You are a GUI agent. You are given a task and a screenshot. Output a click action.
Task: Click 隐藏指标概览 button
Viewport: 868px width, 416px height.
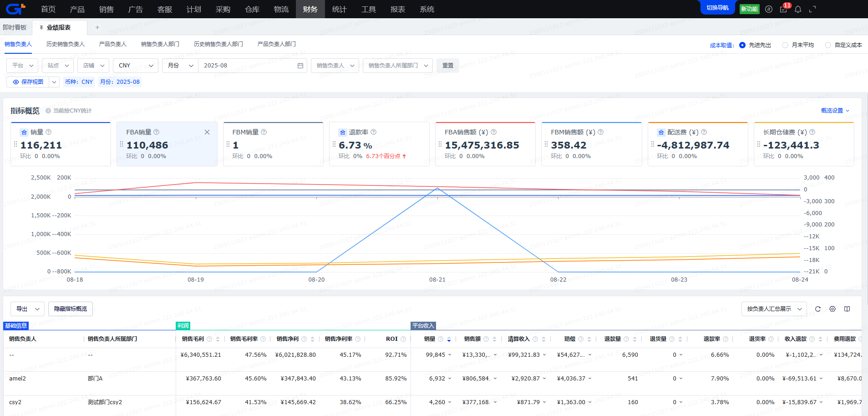click(x=71, y=309)
